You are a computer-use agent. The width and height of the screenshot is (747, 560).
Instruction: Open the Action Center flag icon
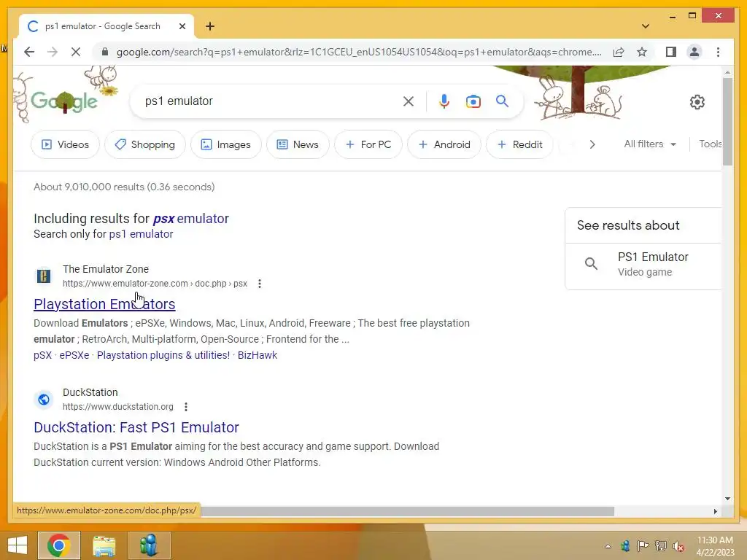(x=643, y=546)
